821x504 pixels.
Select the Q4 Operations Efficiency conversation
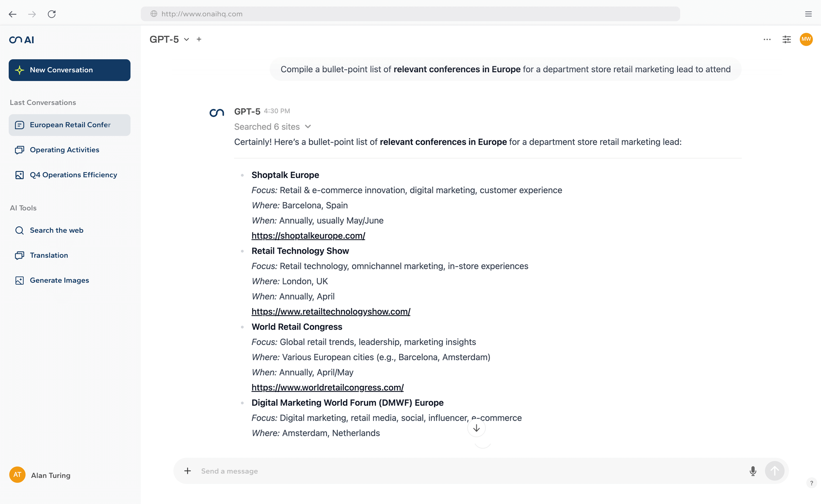[x=73, y=175]
